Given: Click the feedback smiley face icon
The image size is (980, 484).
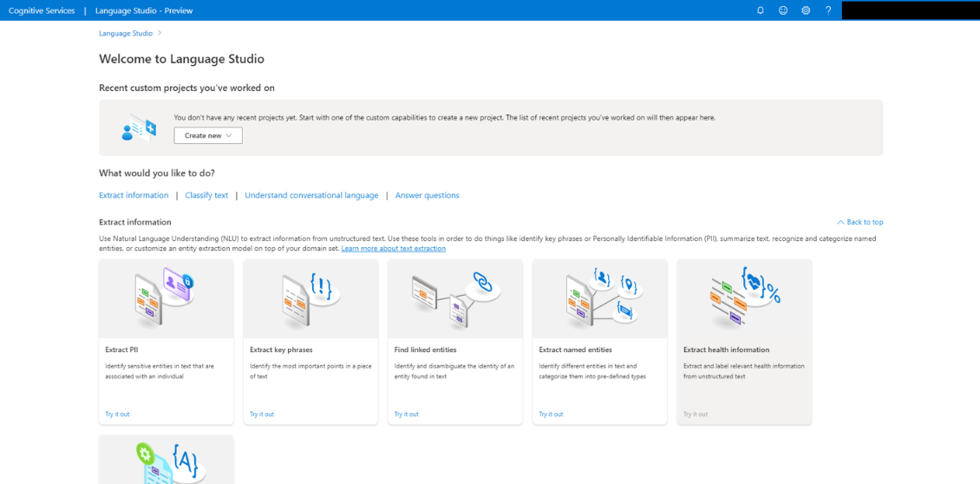Looking at the screenshot, I should [783, 10].
